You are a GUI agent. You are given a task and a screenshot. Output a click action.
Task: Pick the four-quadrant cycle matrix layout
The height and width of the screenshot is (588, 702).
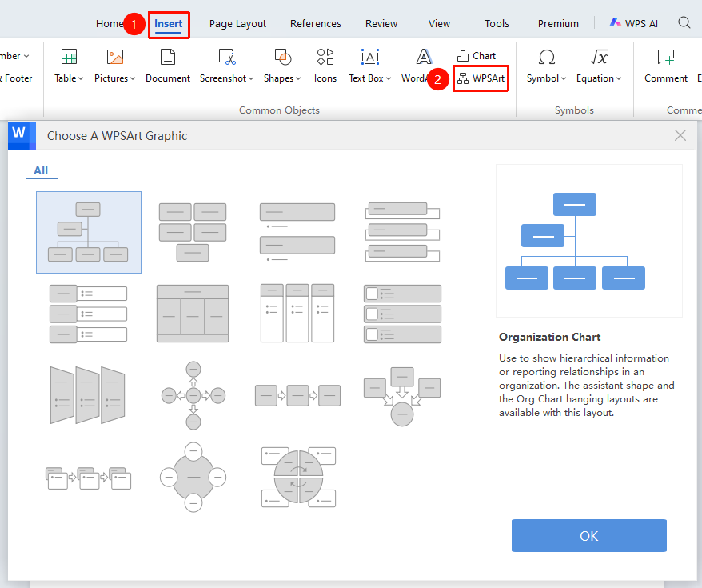(298, 477)
